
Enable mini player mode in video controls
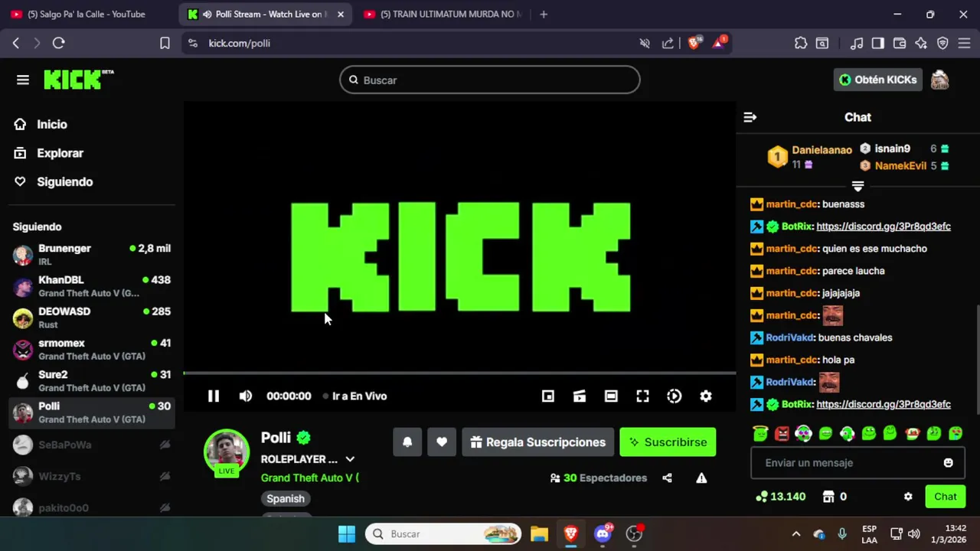pos(548,396)
